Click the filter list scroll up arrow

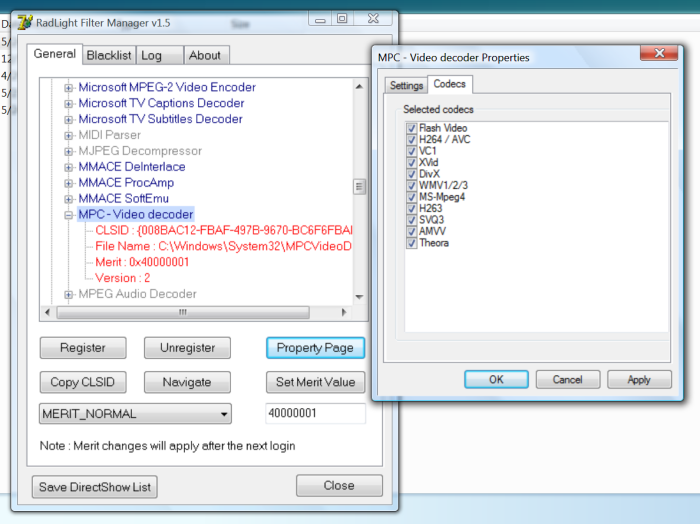pos(359,86)
